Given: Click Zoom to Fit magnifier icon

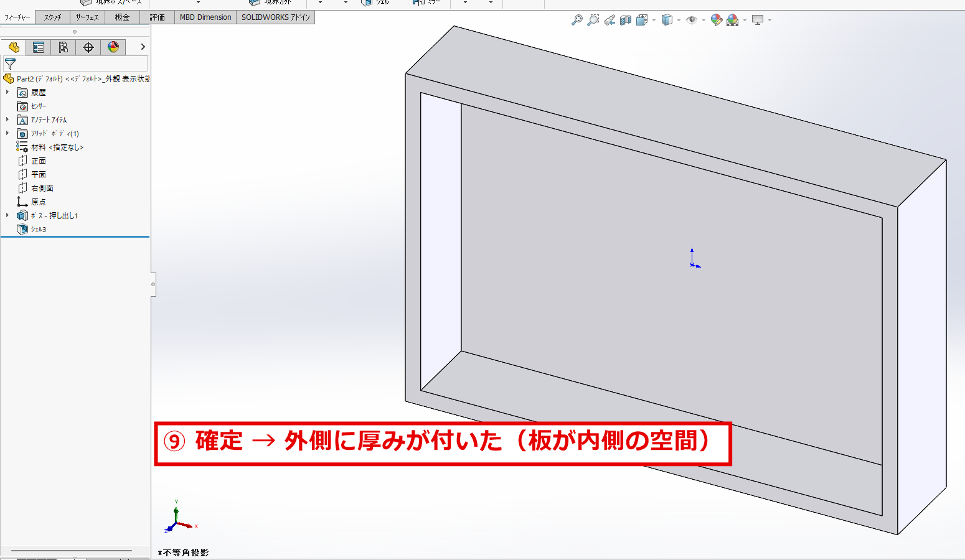Looking at the screenshot, I should click(x=577, y=20).
